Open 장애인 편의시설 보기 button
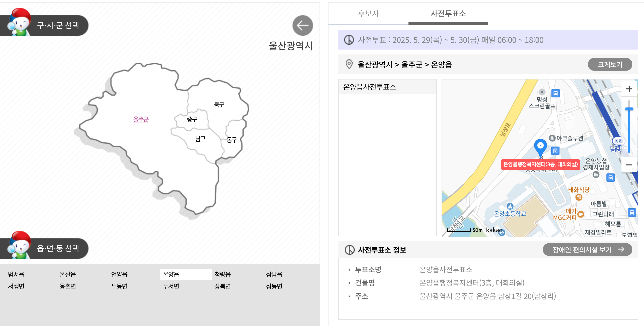The height and width of the screenshot is (326, 644). click(x=587, y=250)
